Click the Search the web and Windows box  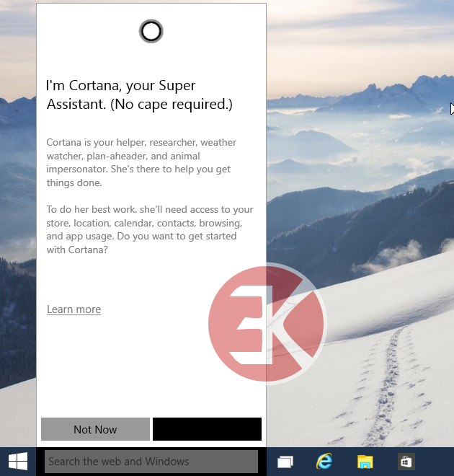[x=151, y=462]
